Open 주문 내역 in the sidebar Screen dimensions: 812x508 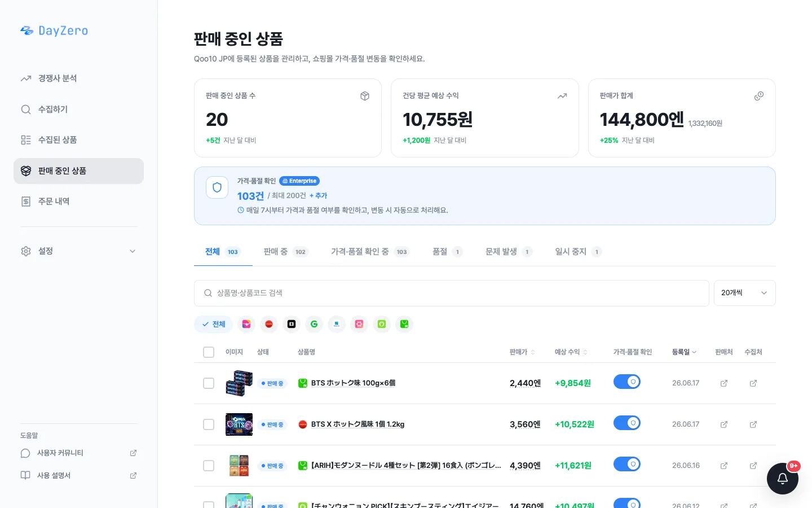(x=78, y=202)
